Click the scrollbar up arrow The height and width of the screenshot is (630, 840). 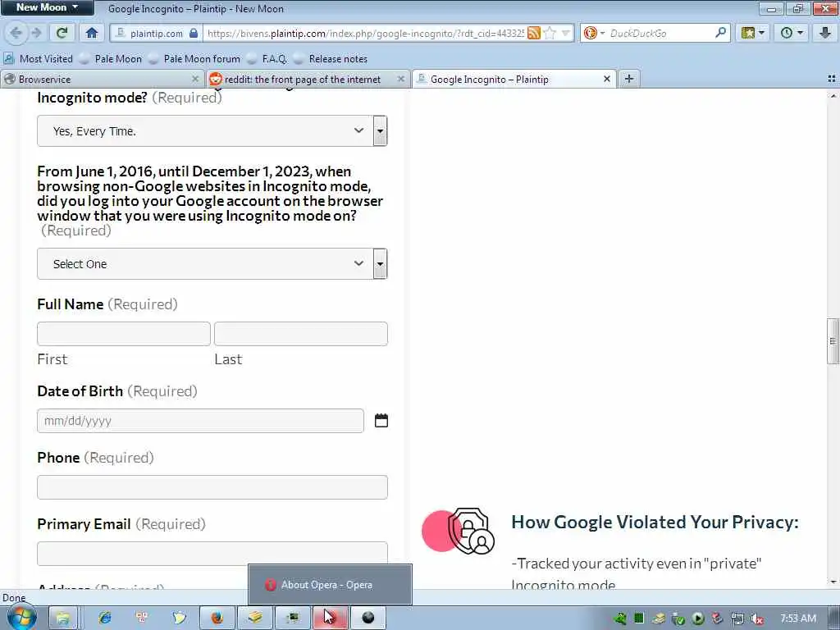pos(833,95)
